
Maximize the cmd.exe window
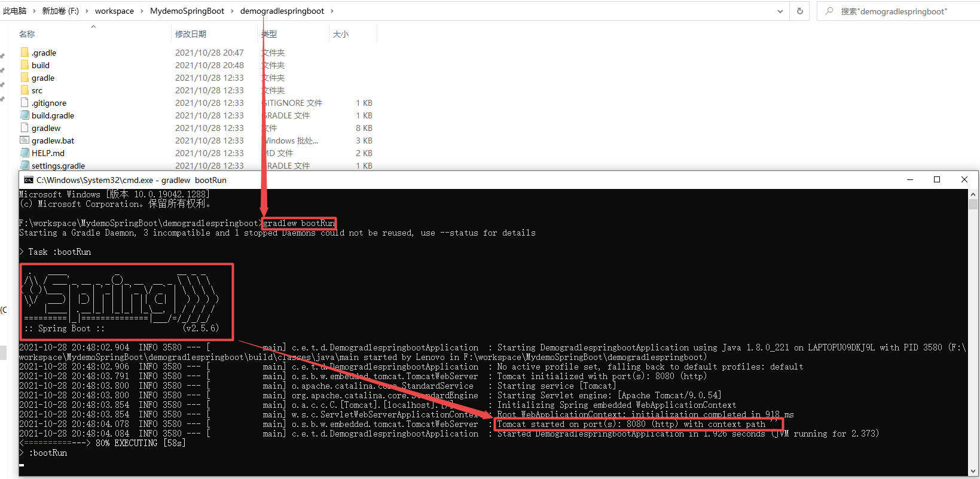pos(937,180)
